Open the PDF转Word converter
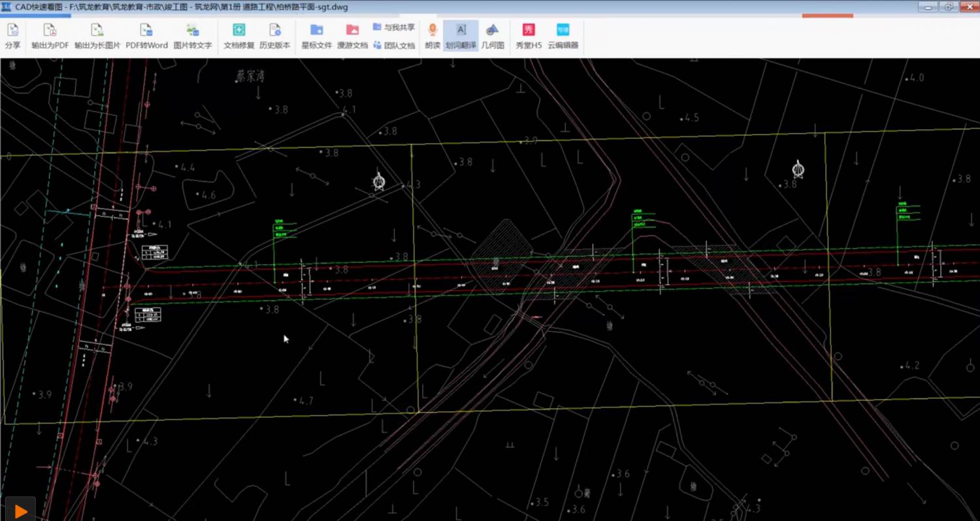Viewport: 980px width, 521px height. click(x=147, y=37)
